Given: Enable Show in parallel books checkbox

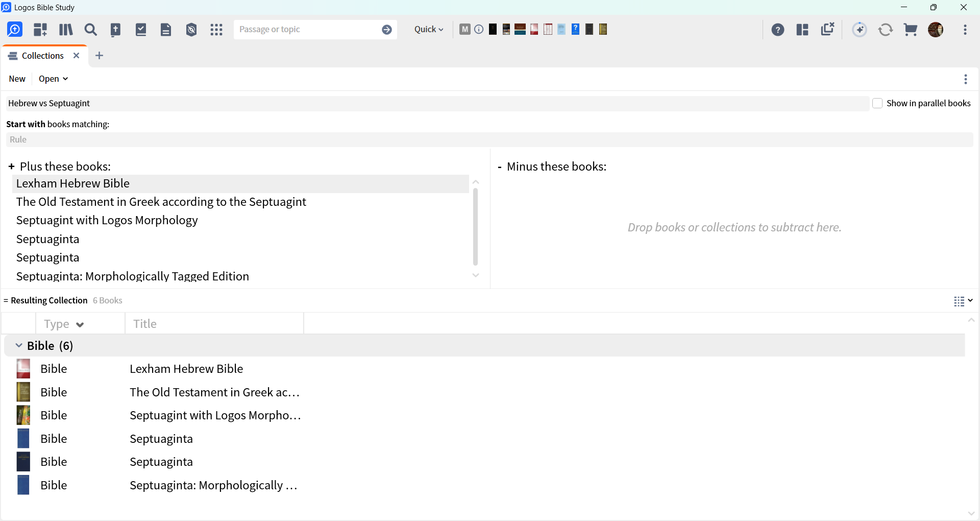Looking at the screenshot, I should point(877,103).
